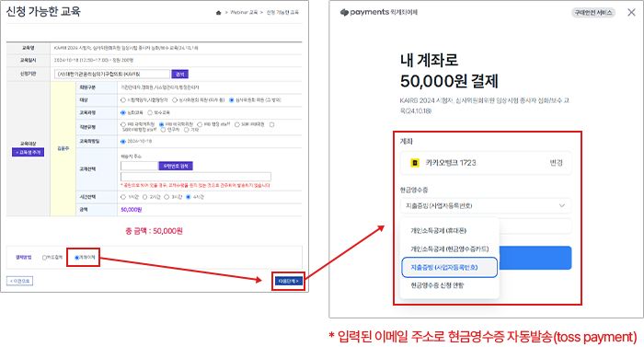Click the postal code input field
Viewport: 644px width, 347px height.
pos(139,166)
